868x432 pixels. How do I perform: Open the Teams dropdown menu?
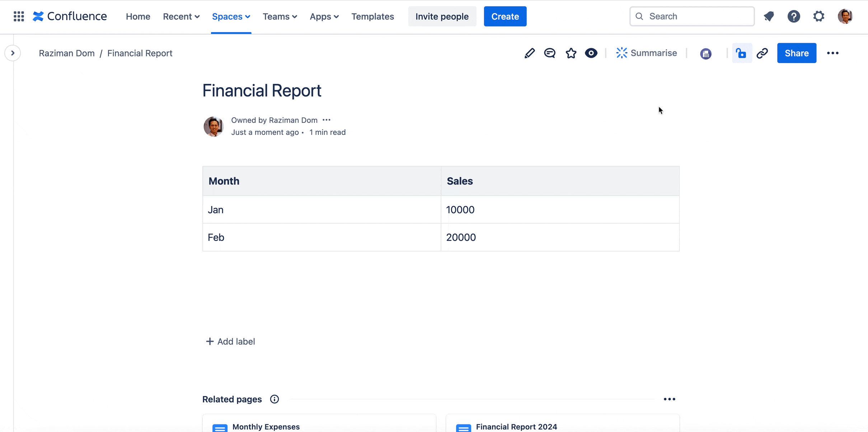pos(280,17)
